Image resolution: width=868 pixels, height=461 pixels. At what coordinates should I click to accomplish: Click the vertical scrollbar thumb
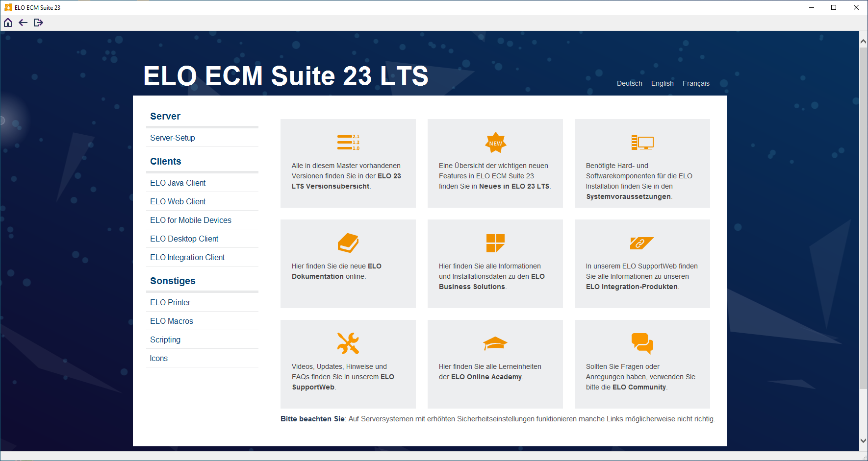(863, 218)
